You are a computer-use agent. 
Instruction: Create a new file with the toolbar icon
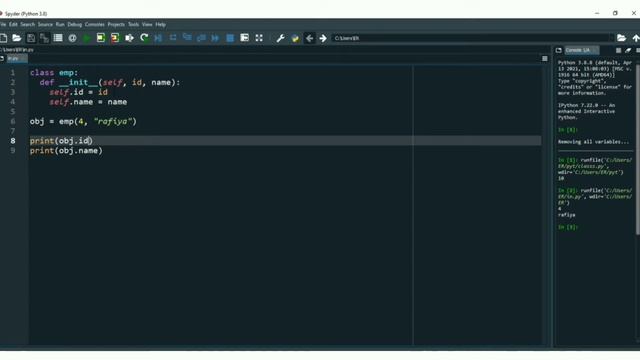(3, 38)
